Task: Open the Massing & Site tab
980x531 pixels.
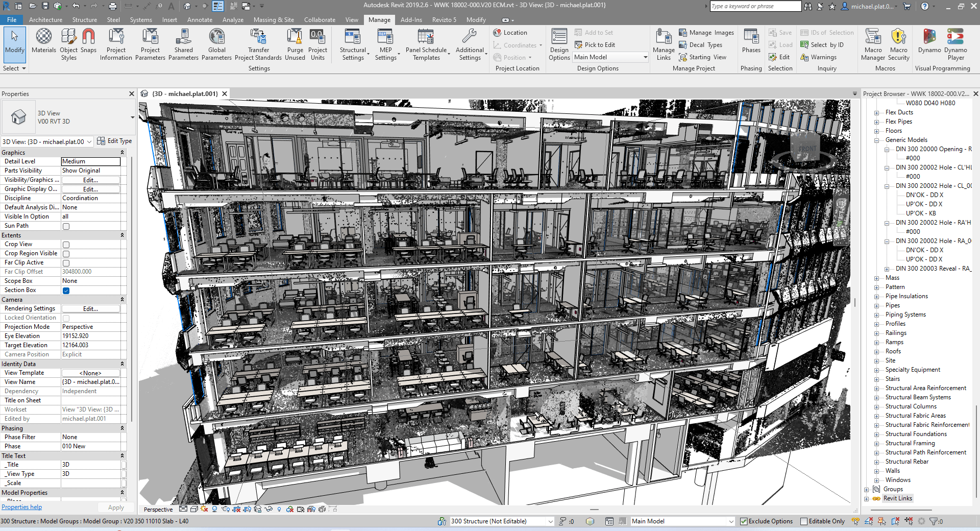Action: click(274, 20)
